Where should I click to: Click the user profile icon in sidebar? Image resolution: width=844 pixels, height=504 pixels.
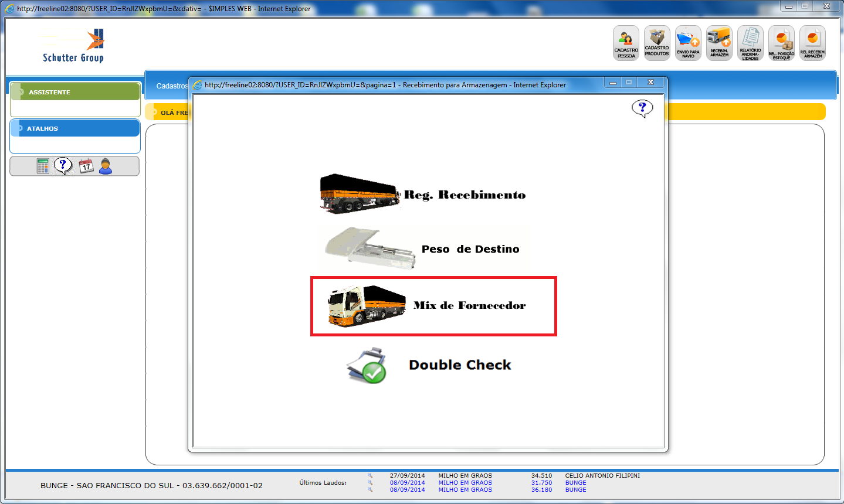[106, 166]
